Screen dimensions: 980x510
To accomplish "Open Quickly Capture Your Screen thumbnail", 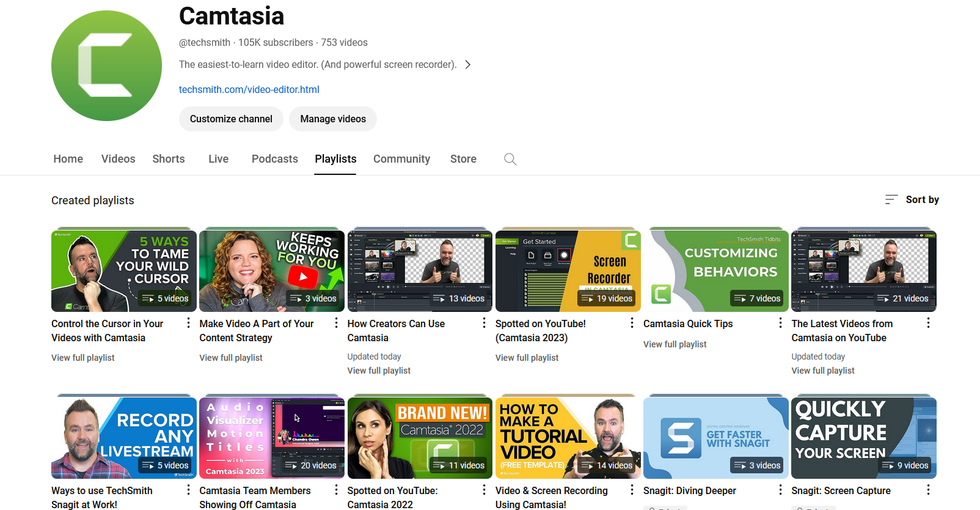I will 864,438.
